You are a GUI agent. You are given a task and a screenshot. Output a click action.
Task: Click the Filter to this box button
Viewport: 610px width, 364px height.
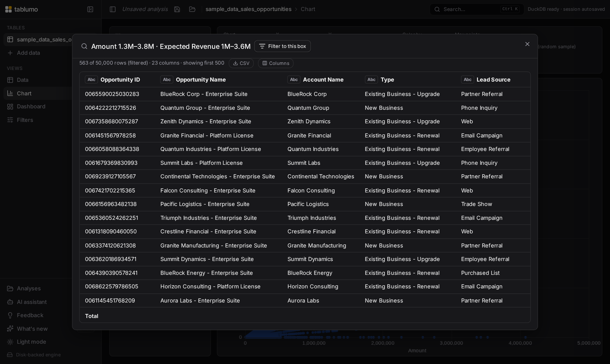click(282, 46)
